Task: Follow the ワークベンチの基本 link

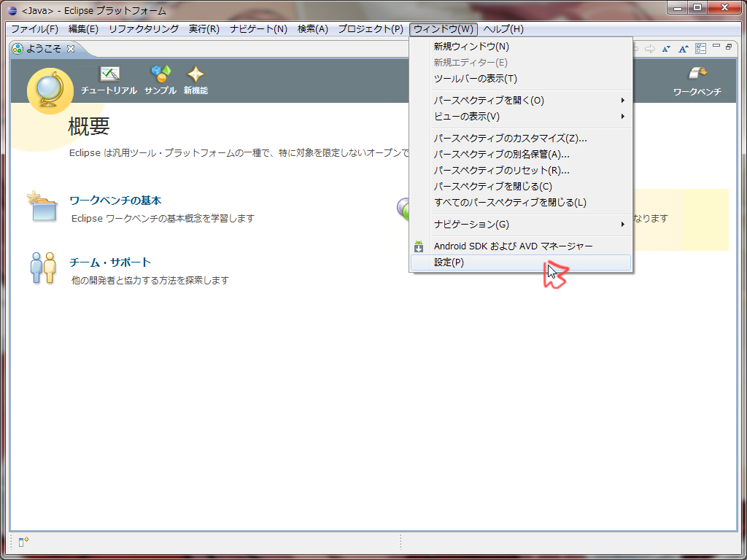Action: 115,201
